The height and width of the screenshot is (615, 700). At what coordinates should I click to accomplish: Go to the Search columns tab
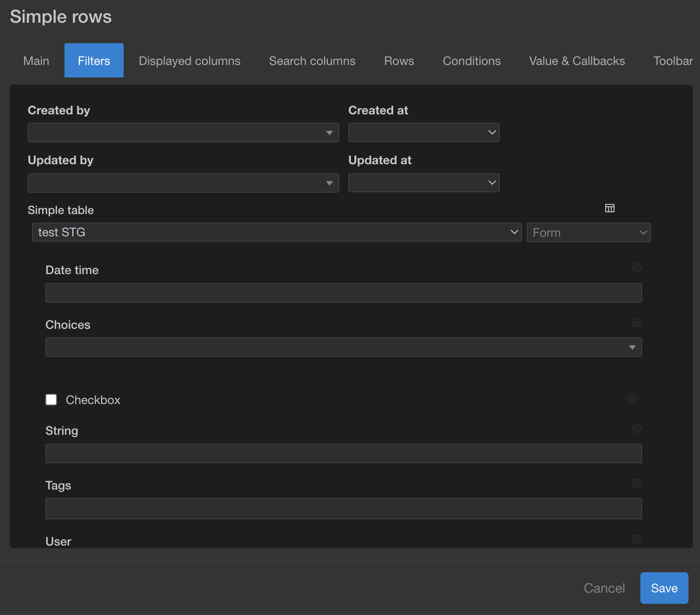click(x=312, y=61)
